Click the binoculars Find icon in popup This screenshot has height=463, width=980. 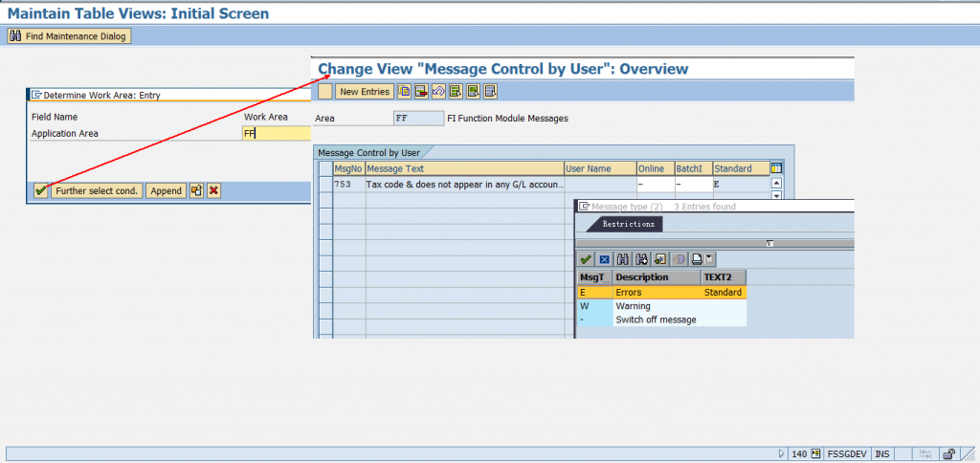click(x=623, y=259)
